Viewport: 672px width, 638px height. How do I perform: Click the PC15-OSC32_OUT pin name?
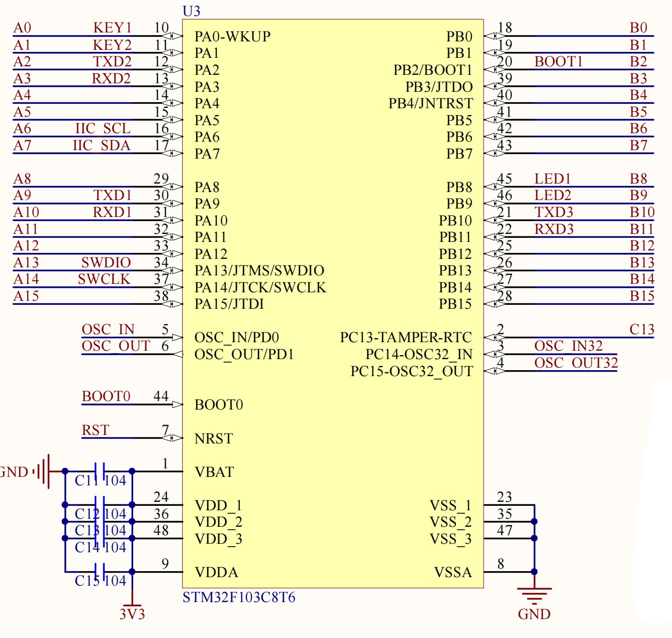(412, 372)
